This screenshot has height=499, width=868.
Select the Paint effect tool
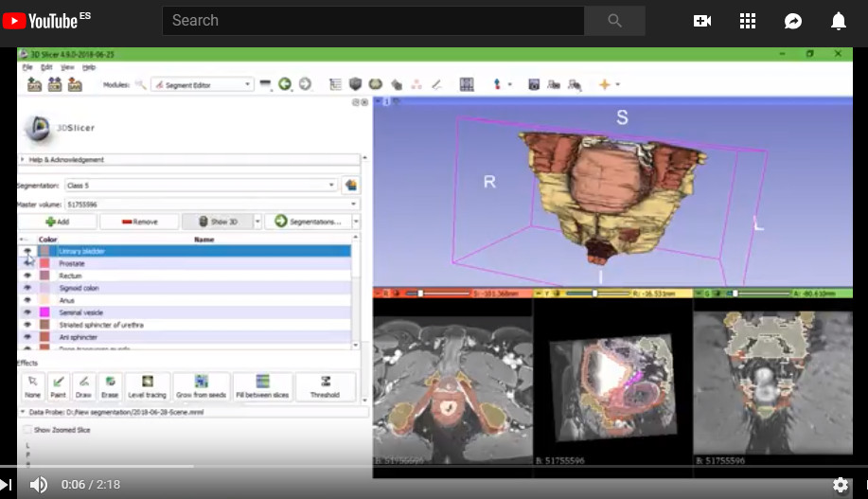click(x=59, y=386)
